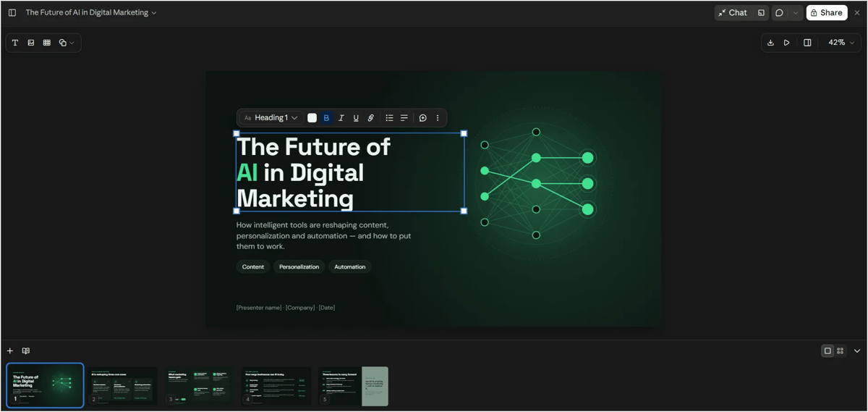Start slideshow playback
The height and width of the screenshot is (412, 868).
click(x=787, y=43)
